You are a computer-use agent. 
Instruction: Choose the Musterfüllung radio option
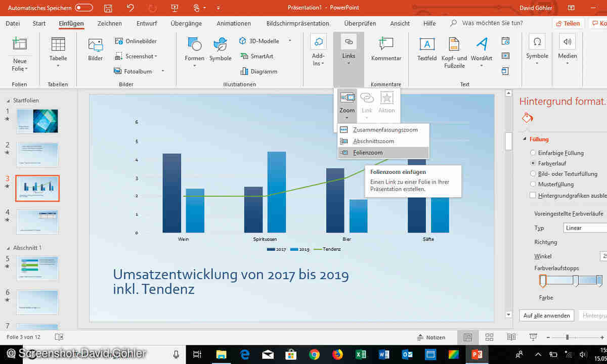click(533, 185)
